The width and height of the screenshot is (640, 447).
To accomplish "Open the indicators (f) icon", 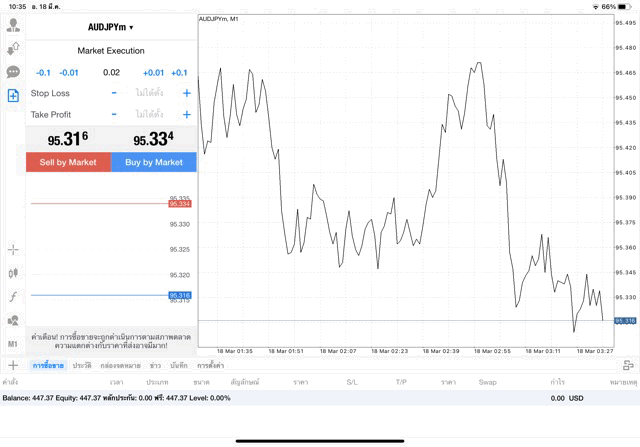I will [x=13, y=297].
